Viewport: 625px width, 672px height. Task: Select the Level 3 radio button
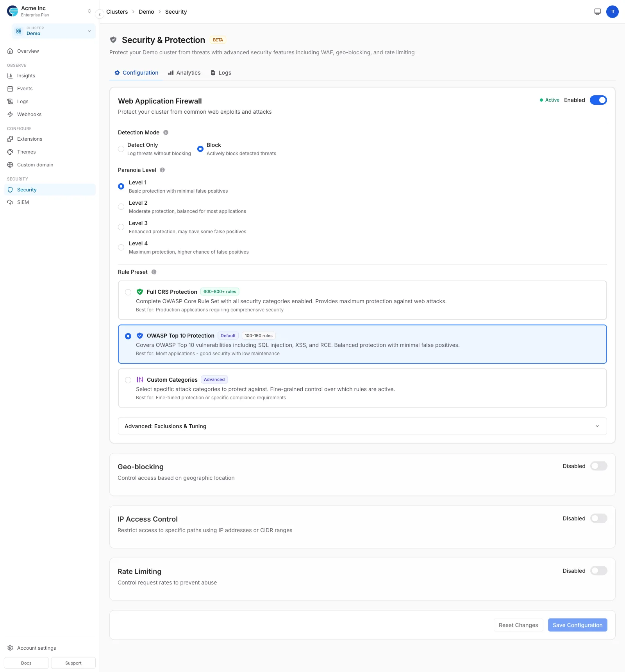point(121,227)
